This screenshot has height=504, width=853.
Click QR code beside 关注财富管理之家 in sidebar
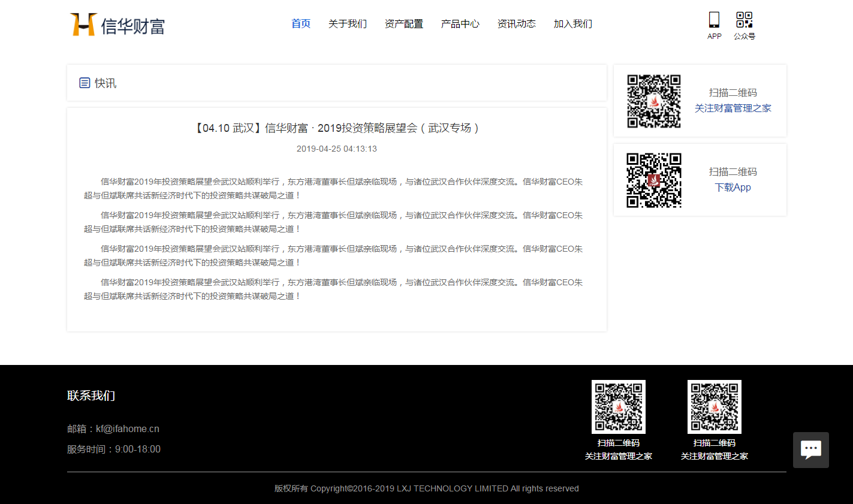click(x=653, y=101)
